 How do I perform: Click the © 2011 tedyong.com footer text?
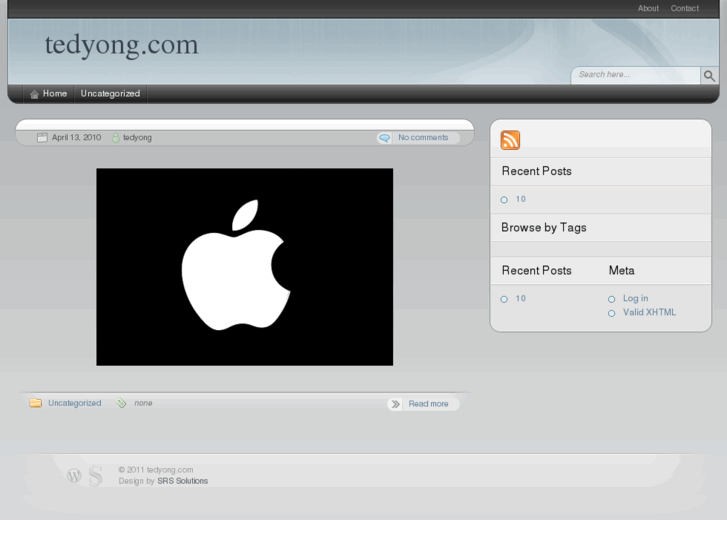[156, 470]
